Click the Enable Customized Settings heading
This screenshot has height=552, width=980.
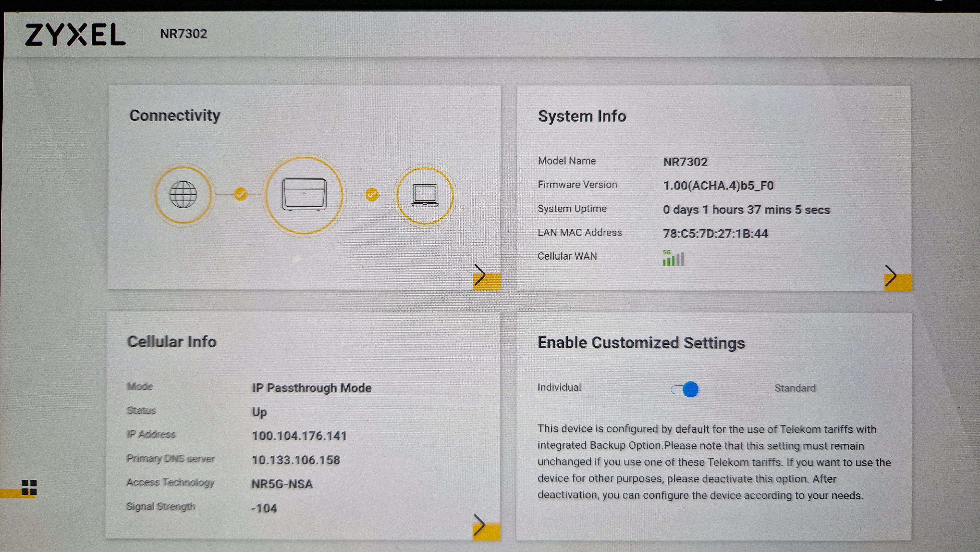coord(641,343)
